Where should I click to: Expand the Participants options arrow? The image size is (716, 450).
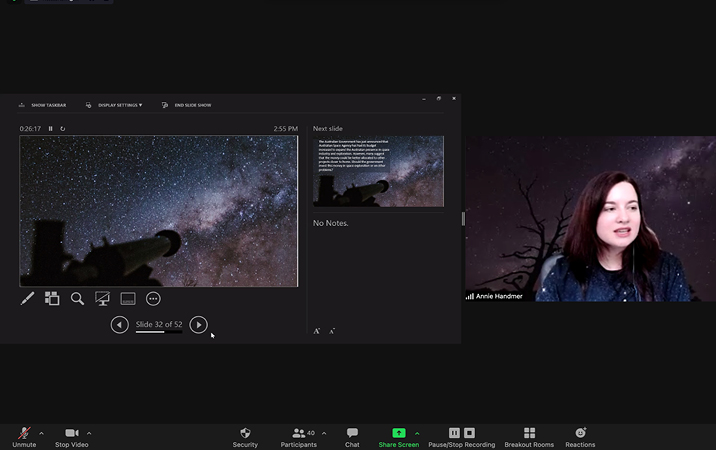click(324, 433)
